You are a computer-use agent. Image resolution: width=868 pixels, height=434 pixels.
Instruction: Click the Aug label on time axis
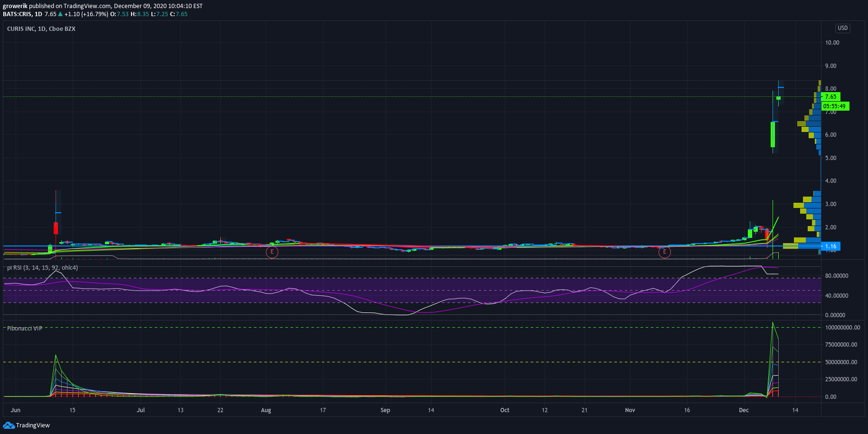click(266, 410)
